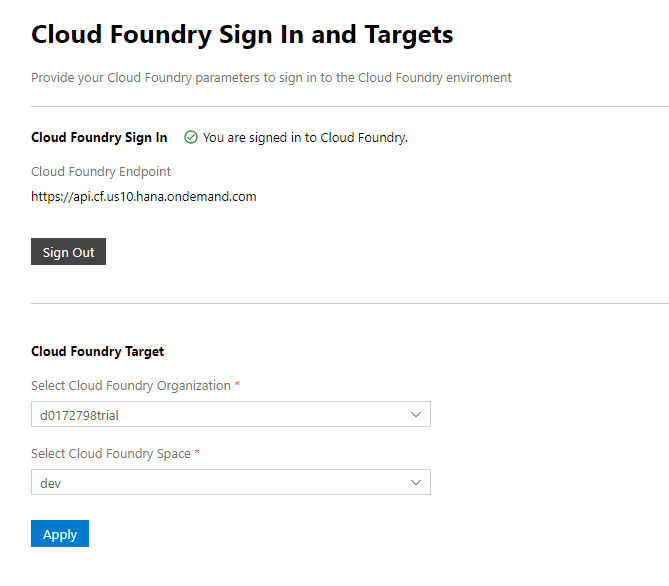Viewport: 669px width, 586px height.
Task: Click the api.cf.us10.hana.ondemand.com endpoint URL
Action: [x=143, y=197]
